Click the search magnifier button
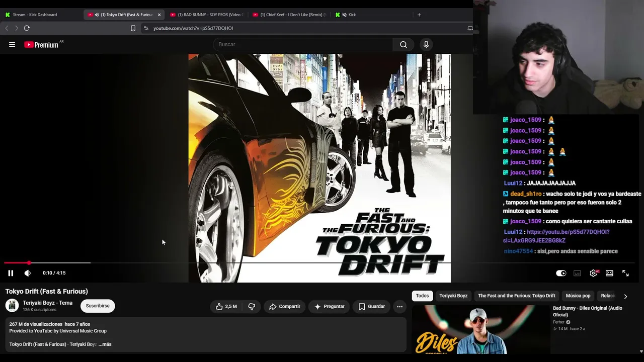This screenshot has height=362, width=644. point(404,45)
